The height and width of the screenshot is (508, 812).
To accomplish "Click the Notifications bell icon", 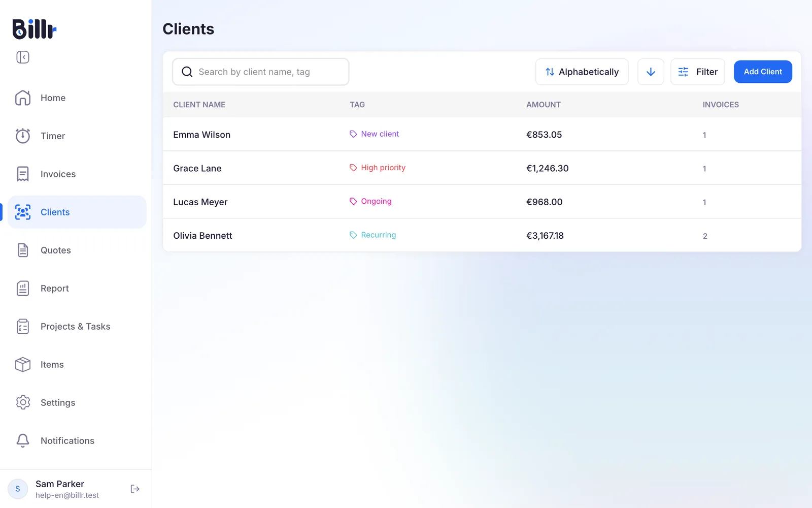I will (x=23, y=440).
